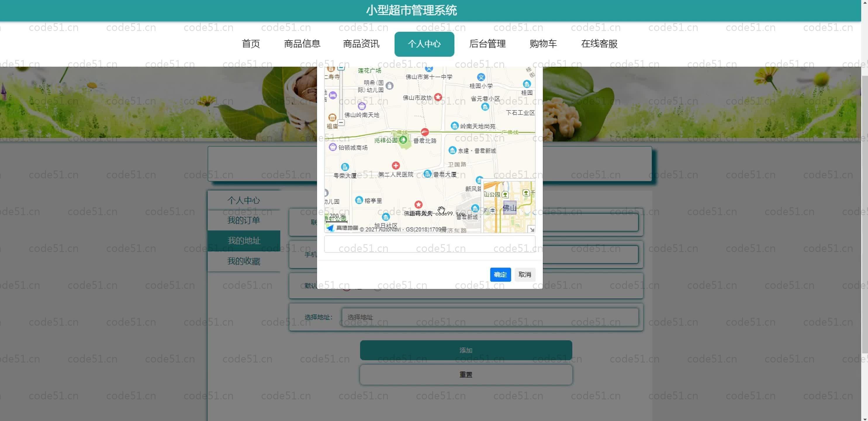This screenshot has height=421, width=868.
Task: Select the 个人中心 nav tab
Action: pos(424,44)
